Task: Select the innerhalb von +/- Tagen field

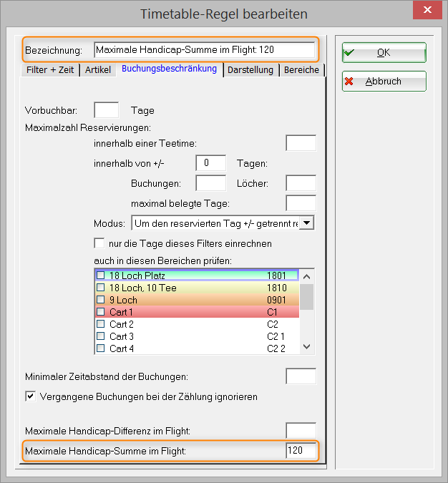Action: [x=210, y=163]
